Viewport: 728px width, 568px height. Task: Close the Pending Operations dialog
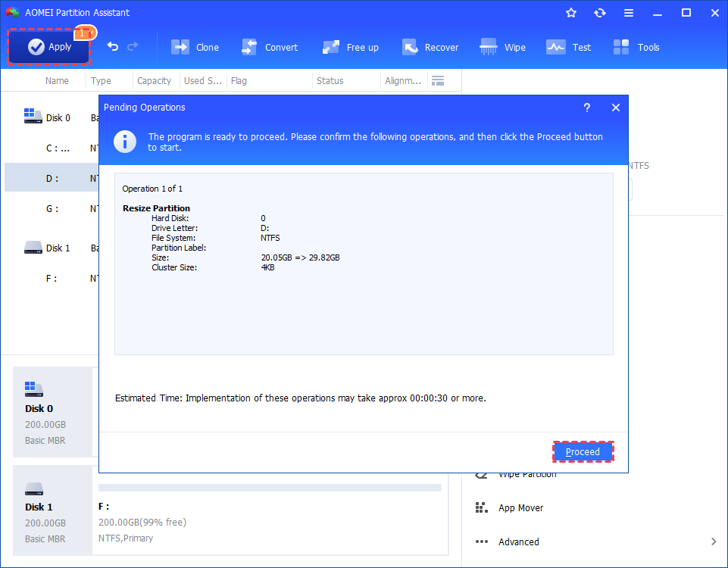click(616, 108)
